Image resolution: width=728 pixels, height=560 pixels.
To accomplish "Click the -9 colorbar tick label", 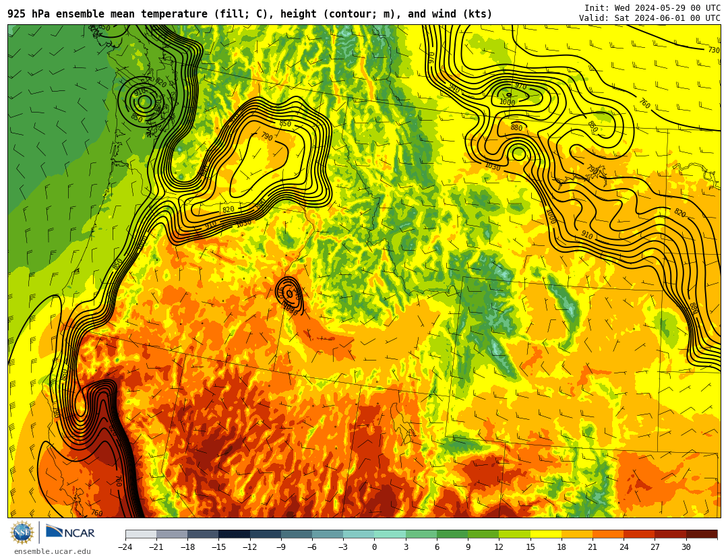I will tap(281, 547).
